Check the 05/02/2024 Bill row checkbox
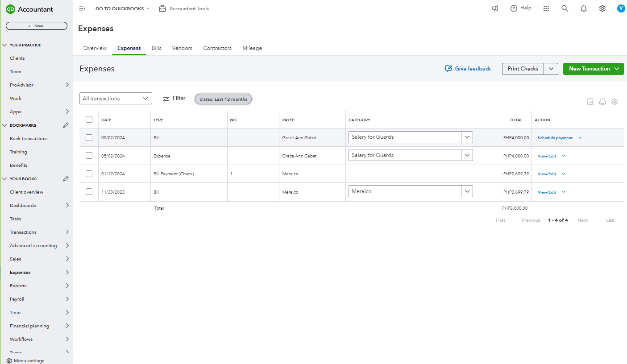Image resolution: width=627 pixels, height=364 pixels. (89, 137)
